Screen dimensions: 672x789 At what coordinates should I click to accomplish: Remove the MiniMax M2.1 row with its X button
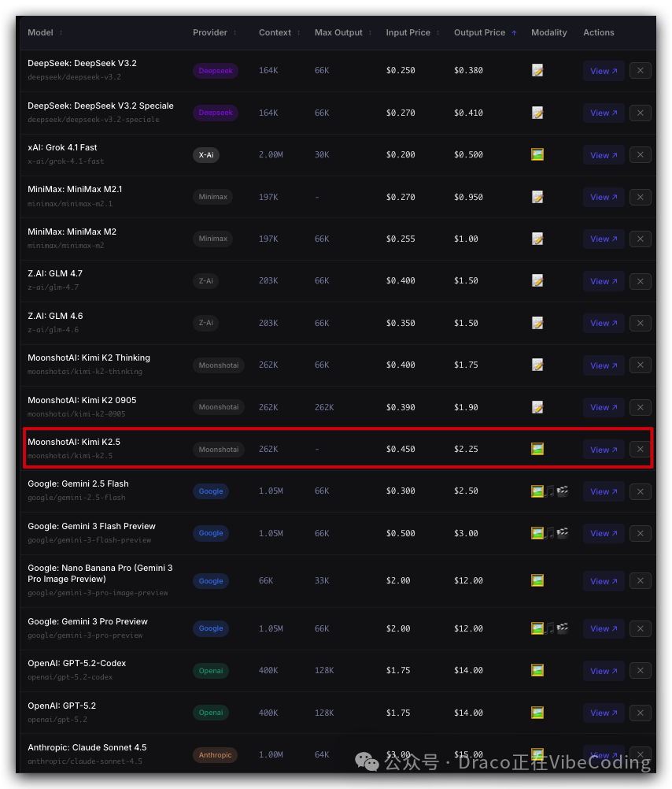[x=640, y=197]
